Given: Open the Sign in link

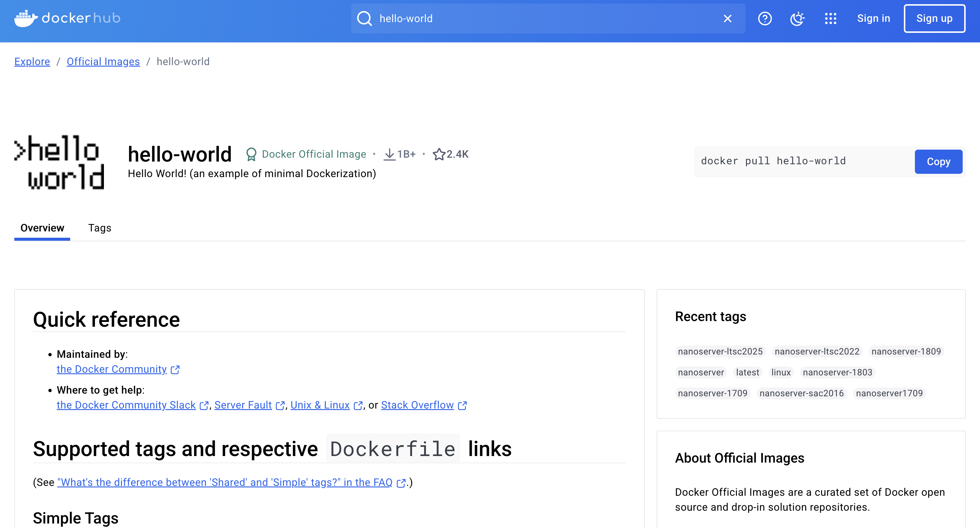Looking at the screenshot, I should [873, 19].
